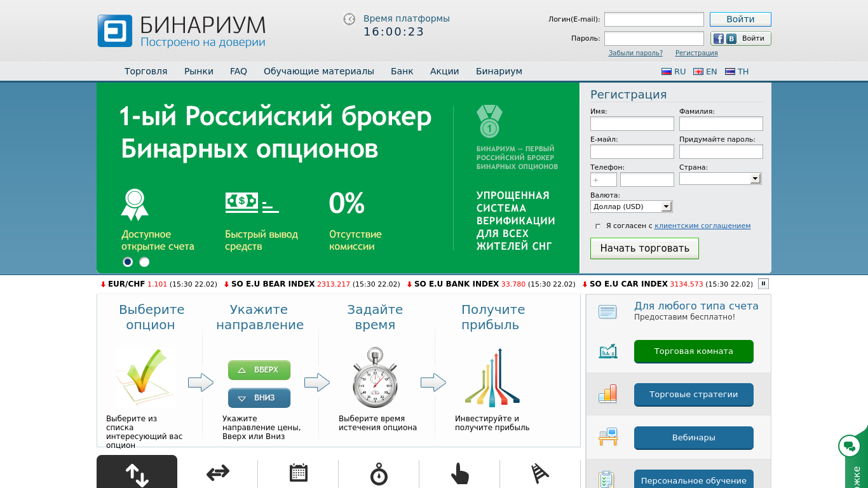Image resolution: width=868 pixels, height=488 pixels.
Task: Focus the Фамилия registration field
Action: [x=721, y=123]
